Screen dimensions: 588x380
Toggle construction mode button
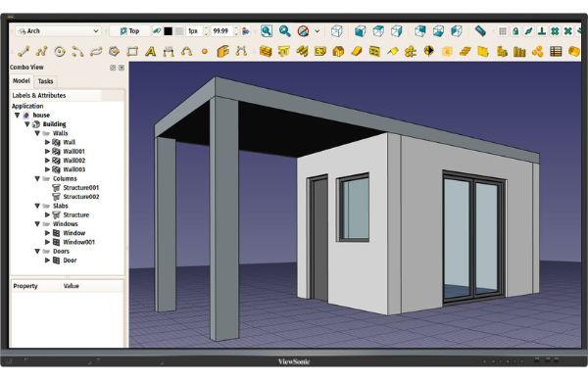click(x=157, y=31)
